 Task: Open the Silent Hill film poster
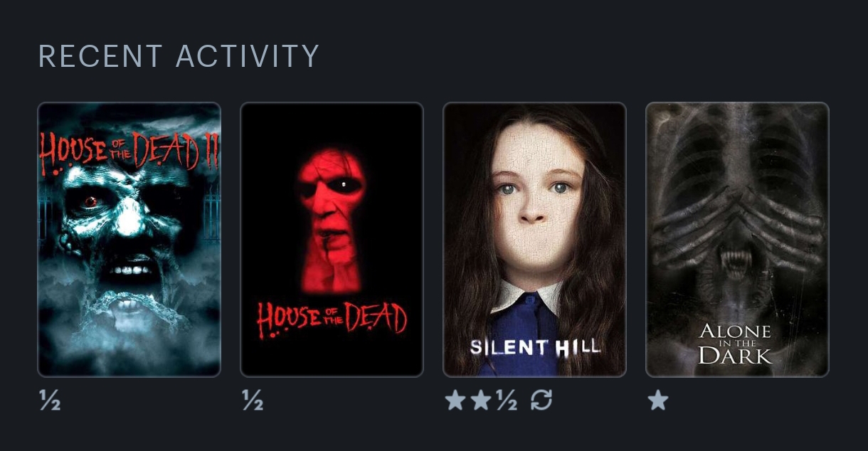tap(535, 240)
